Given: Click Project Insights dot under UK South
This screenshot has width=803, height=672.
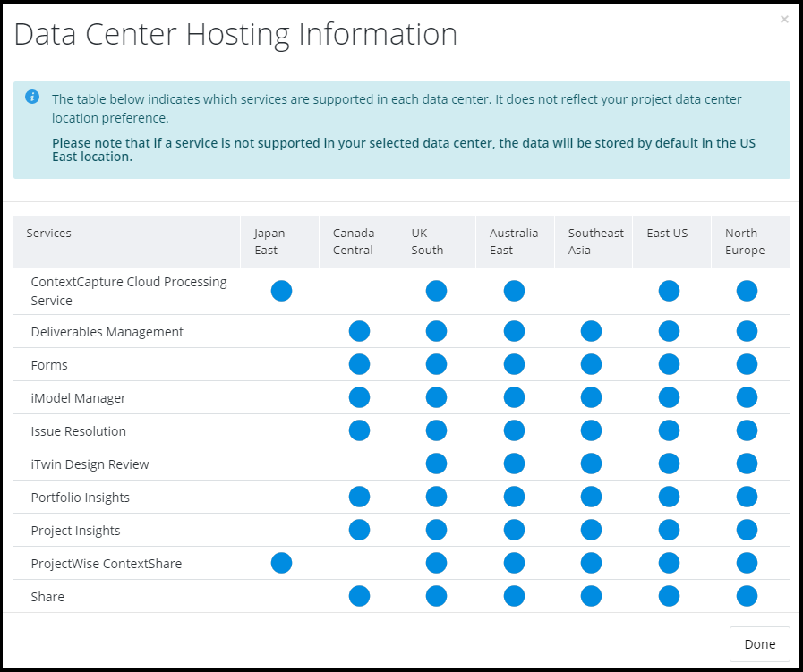Looking at the screenshot, I should tap(436, 530).
